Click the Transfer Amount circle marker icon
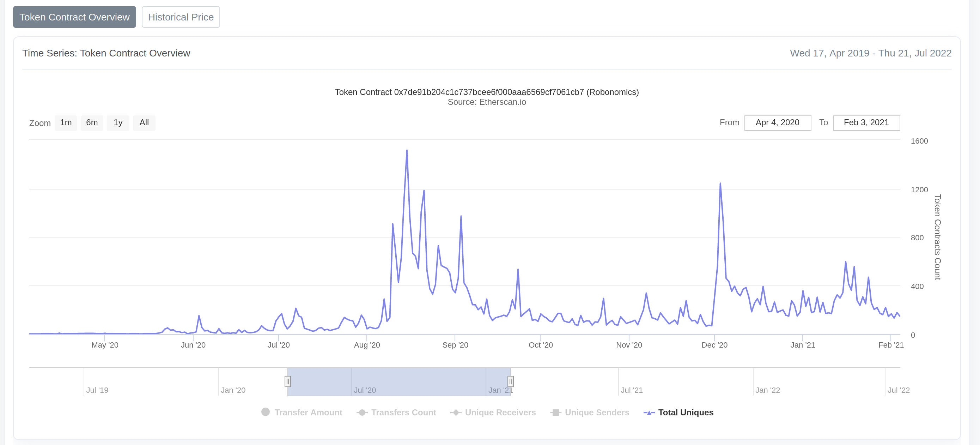Screen dimensions: 980x445 pos(266,412)
